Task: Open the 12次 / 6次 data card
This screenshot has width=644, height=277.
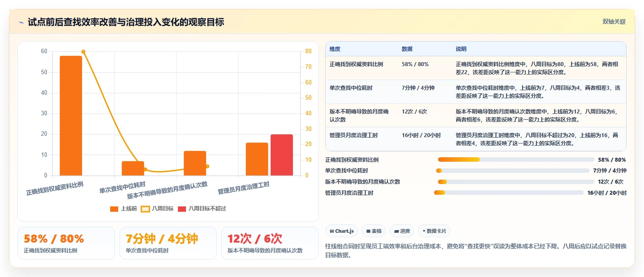Action: (x=270, y=243)
